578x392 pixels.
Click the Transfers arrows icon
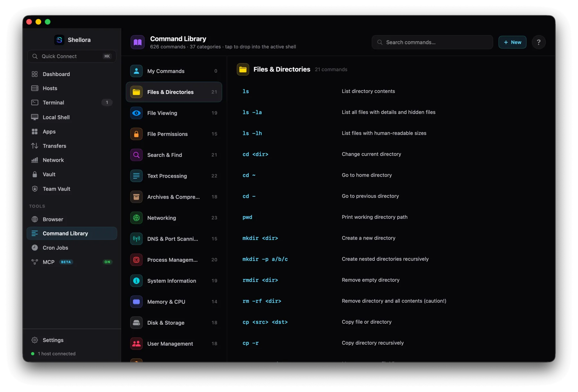click(x=35, y=146)
